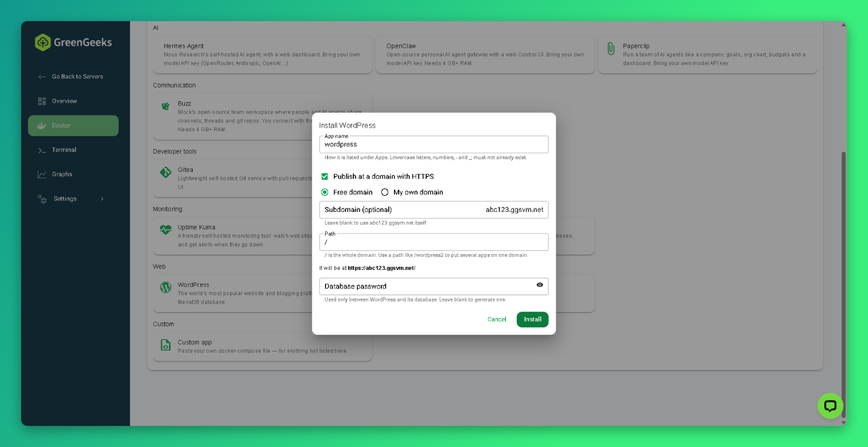Viewport: 868px width, 447px height.
Task: Cancel the WordPress install dialog
Action: (497, 319)
